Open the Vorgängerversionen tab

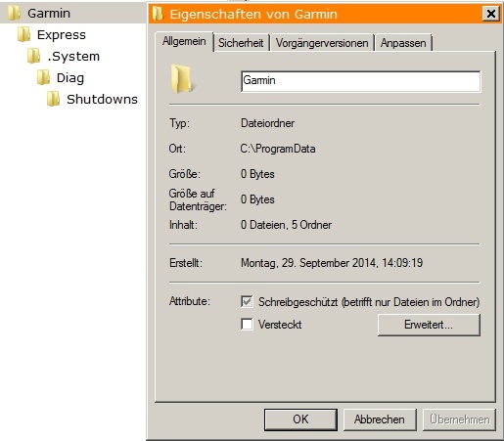point(322,43)
